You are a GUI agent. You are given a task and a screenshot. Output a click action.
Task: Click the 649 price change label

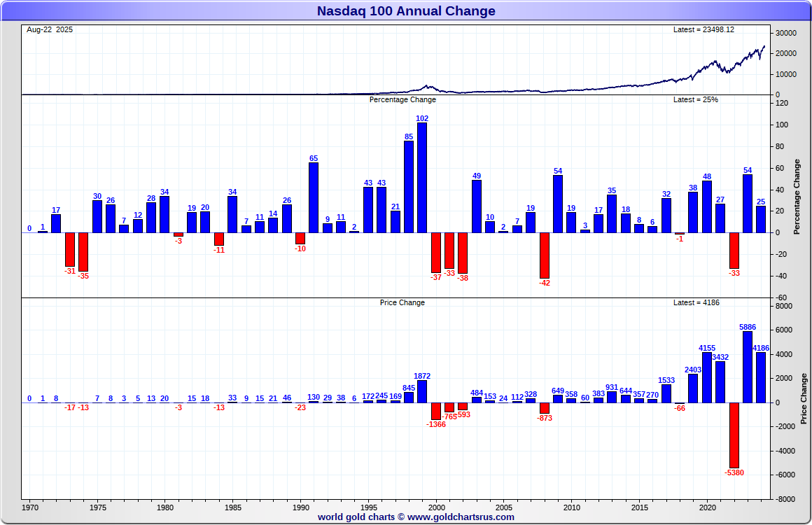(x=558, y=391)
